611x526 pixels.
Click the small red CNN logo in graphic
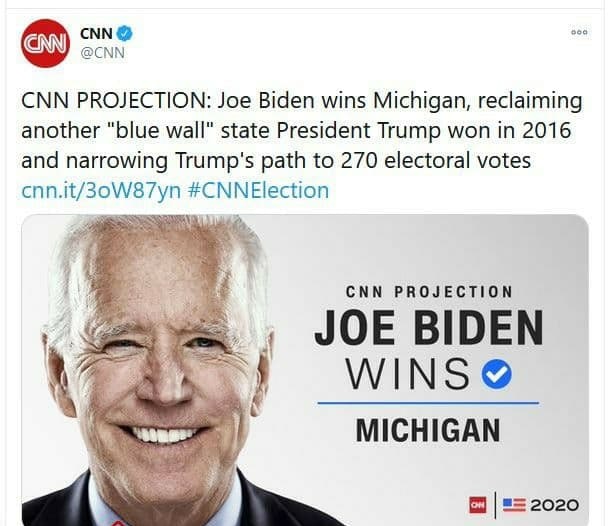click(477, 505)
